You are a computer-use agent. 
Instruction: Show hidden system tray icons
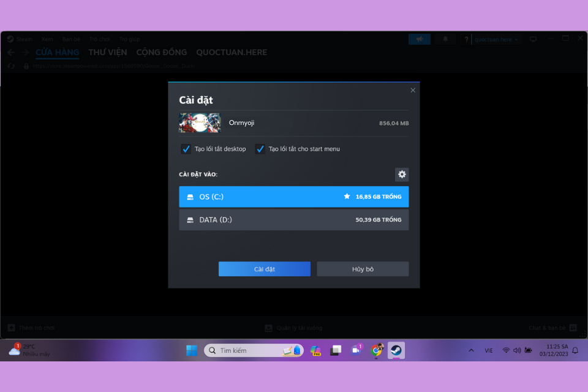pyautogui.click(x=472, y=350)
